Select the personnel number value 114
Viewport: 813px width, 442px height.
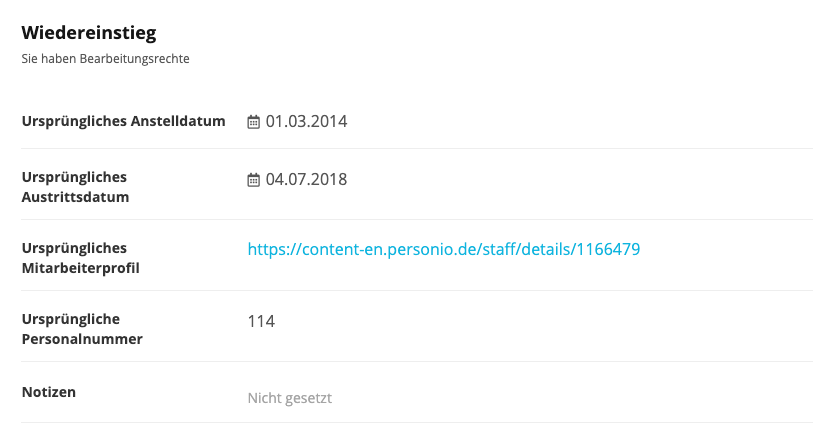click(261, 321)
